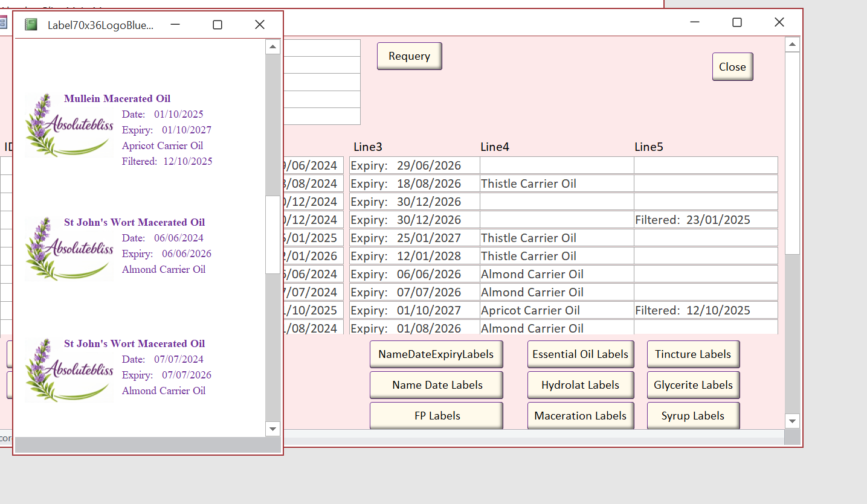Click the Close button on the form
The width and height of the screenshot is (867, 504).
[x=732, y=67]
